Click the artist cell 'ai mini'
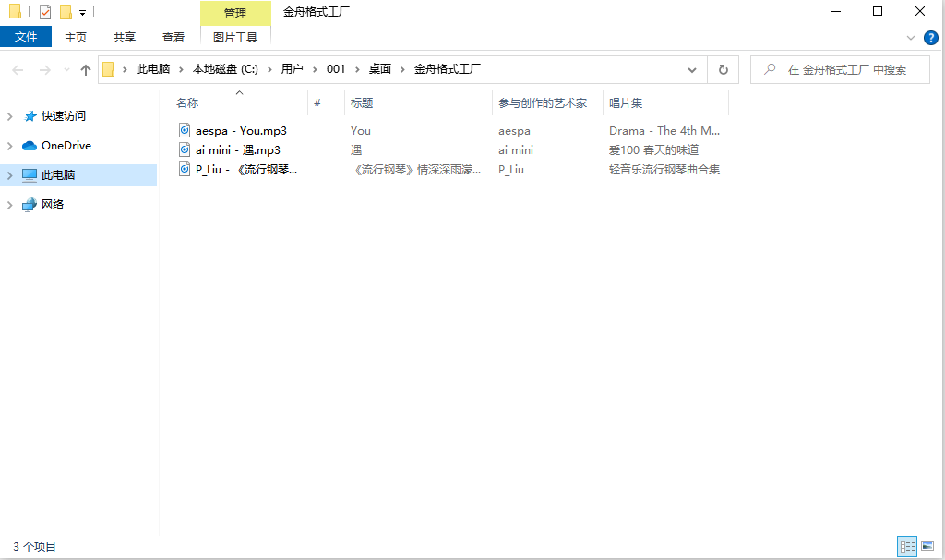 (515, 150)
